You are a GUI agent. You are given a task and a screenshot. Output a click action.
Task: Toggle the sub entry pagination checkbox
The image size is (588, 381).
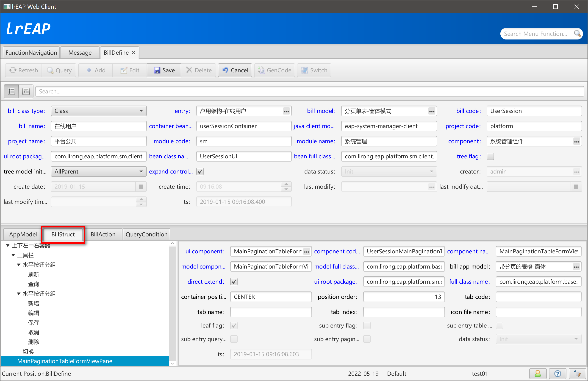click(x=367, y=339)
